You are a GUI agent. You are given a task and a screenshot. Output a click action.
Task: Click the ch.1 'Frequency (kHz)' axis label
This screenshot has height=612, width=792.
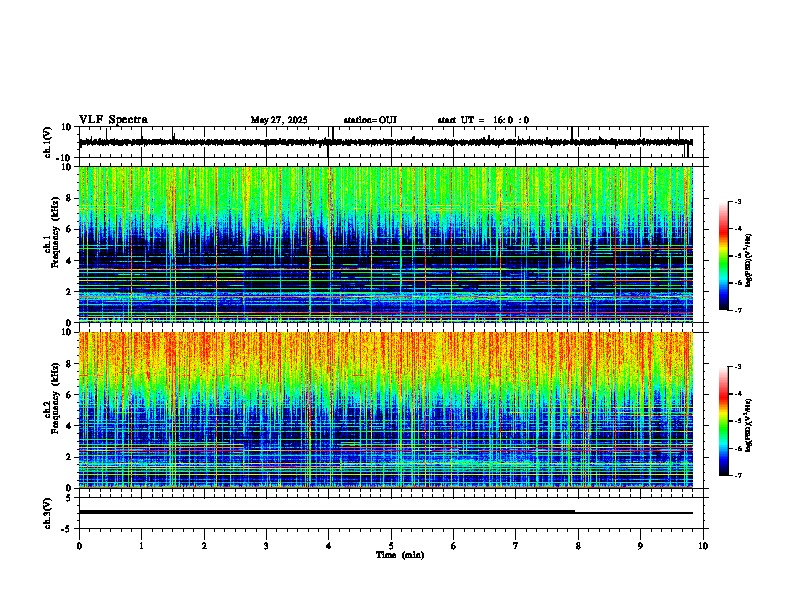[x=55, y=233]
